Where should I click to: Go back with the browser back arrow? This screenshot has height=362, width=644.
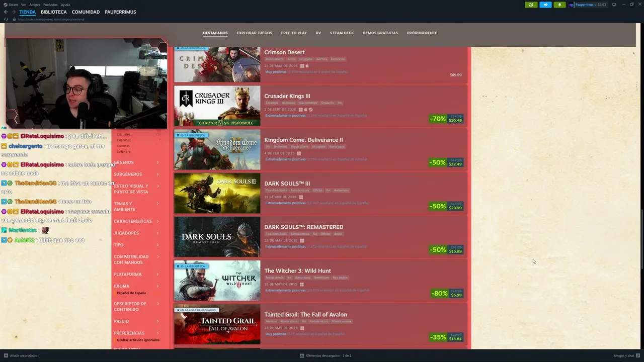pos(6,12)
